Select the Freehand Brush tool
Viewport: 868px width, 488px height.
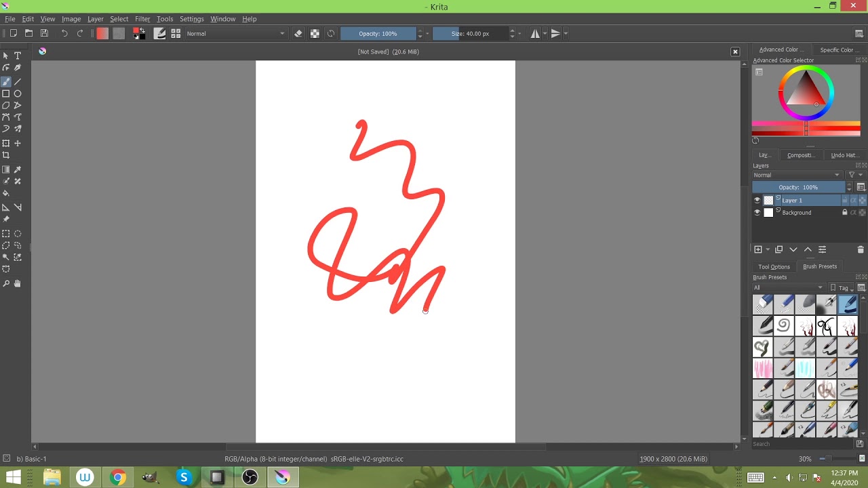(x=6, y=81)
